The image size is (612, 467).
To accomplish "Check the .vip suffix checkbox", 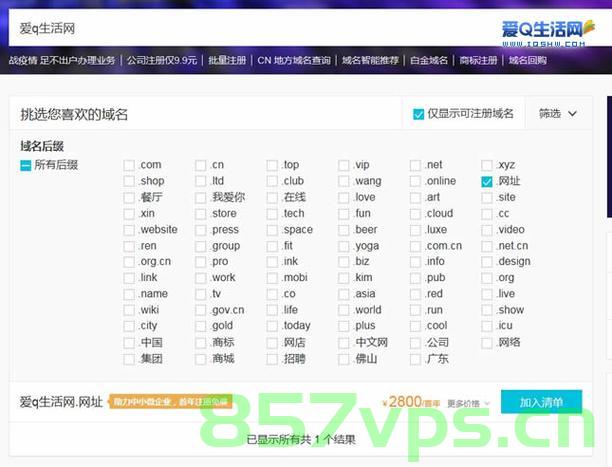I will (343, 166).
